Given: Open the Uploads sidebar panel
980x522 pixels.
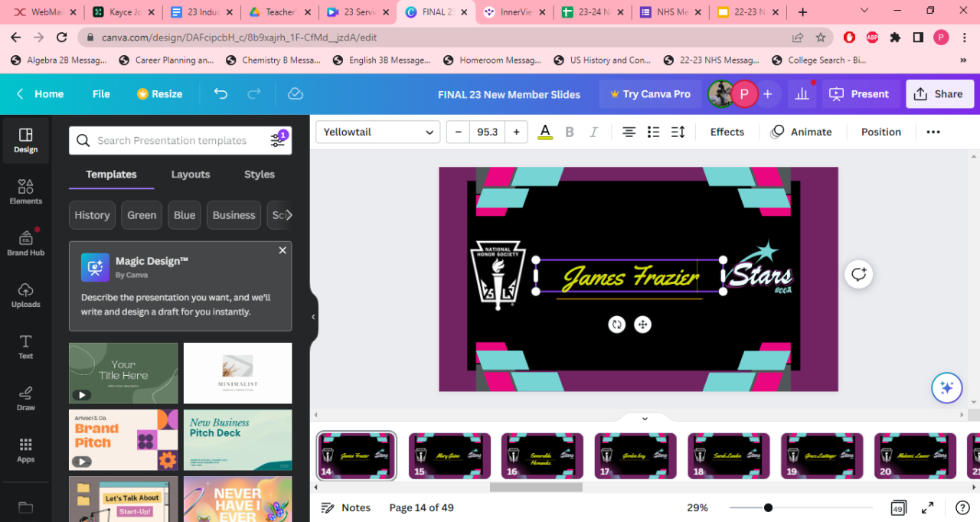Looking at the screenshot, I should pyautogui.click(x=25, y=295).
